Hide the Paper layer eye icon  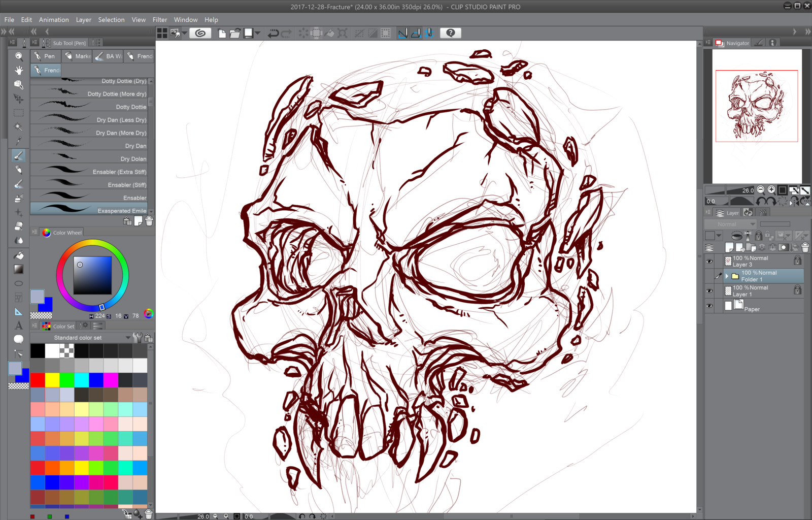[709, 306]
